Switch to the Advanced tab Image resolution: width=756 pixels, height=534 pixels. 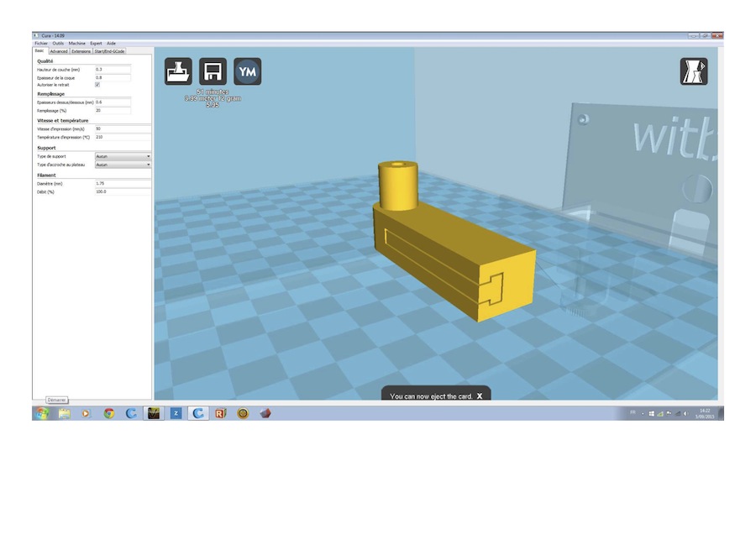[x=58, y=51]
